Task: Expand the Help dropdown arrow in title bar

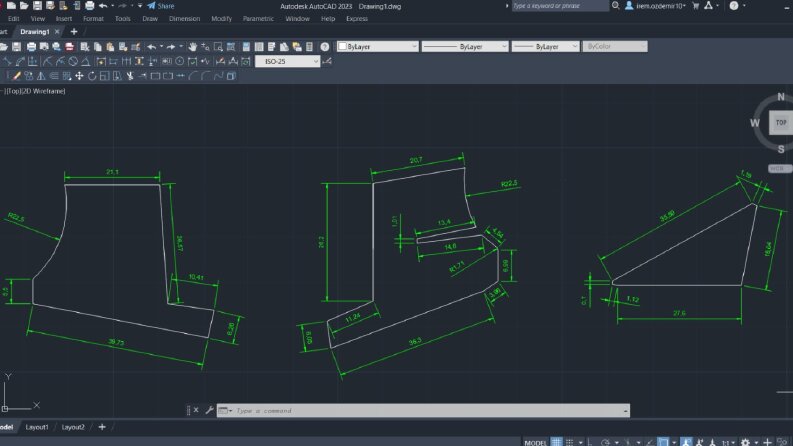Action: (x=744, y=6)
